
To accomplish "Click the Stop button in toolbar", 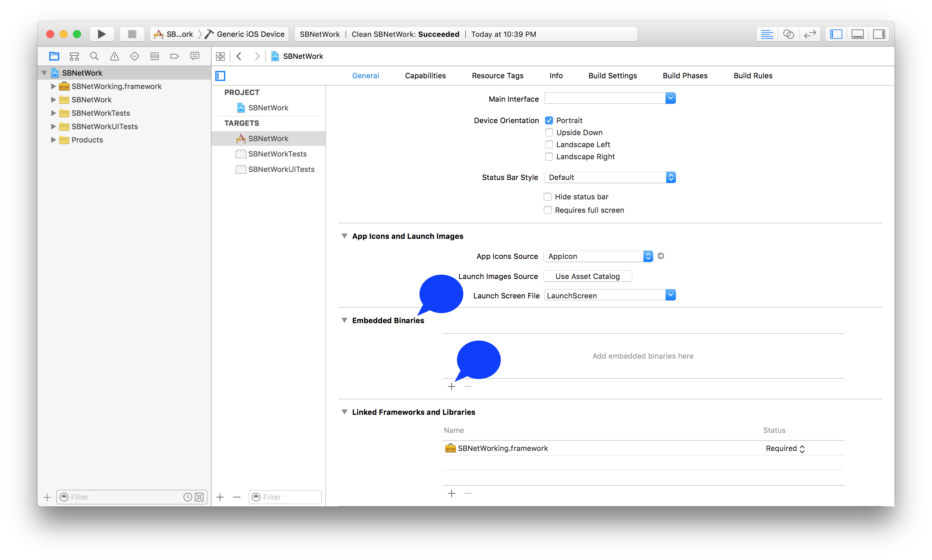I will [131, 34].
